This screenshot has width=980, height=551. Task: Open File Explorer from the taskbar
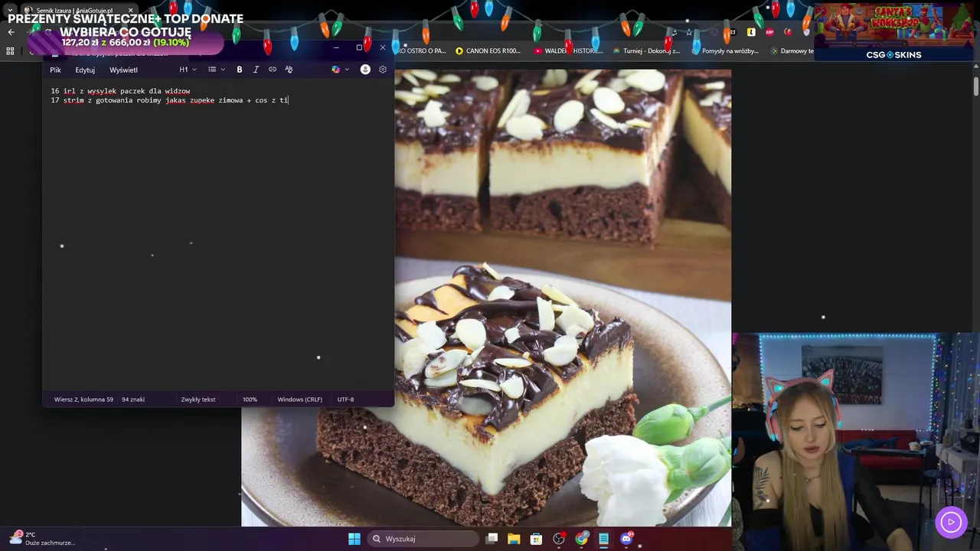click(x=514, y=539)
